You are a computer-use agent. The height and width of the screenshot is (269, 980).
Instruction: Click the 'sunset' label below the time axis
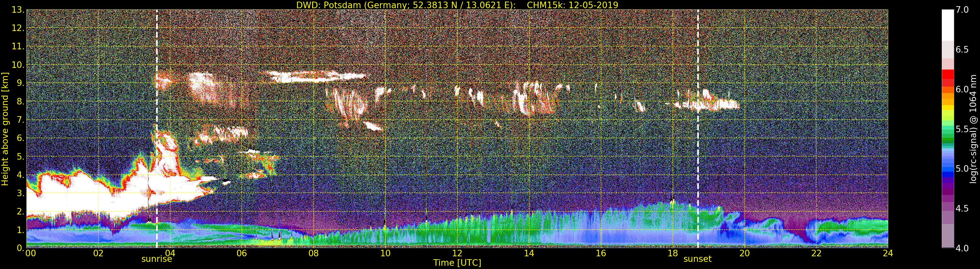pos(697,259)
